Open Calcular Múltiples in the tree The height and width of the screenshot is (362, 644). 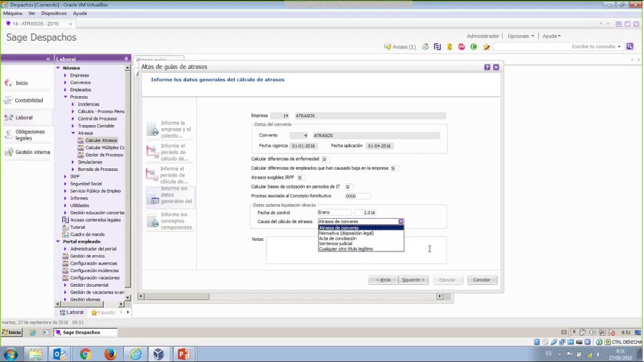click(x=104, y=147)
